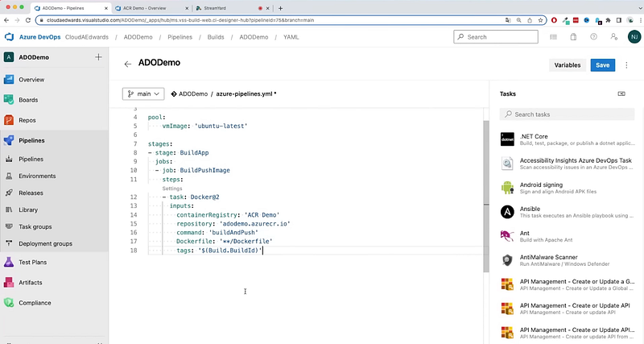Click the ADODemo project avatar tile
The image size is (644, 344).
click(x=9, y=57)
